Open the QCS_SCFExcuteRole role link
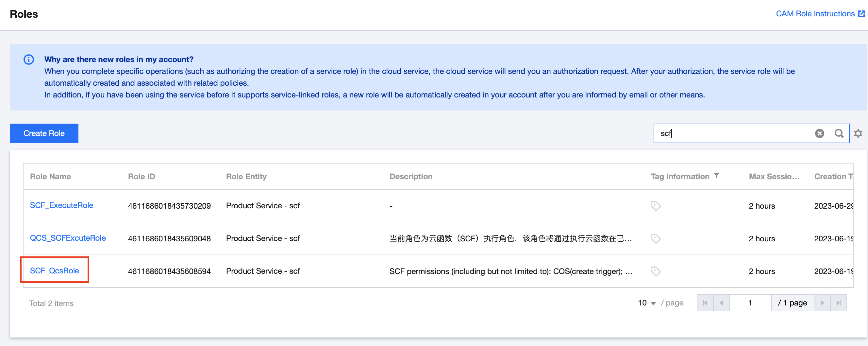868x346 pixels. click(x=68, y=238)
